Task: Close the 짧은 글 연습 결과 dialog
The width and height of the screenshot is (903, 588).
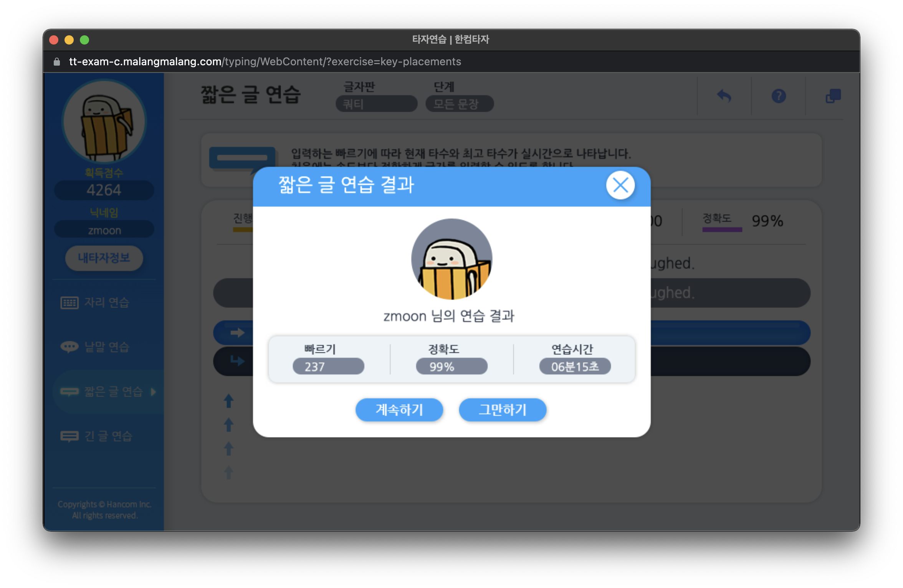Action: (620, 185)
